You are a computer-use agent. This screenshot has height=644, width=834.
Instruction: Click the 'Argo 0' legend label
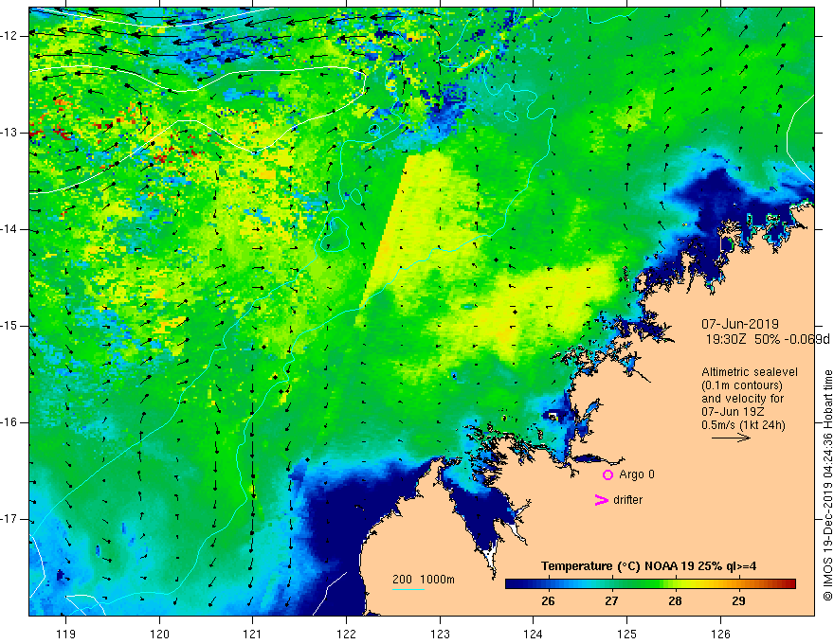pyautogui.click(x=637, y=474)
